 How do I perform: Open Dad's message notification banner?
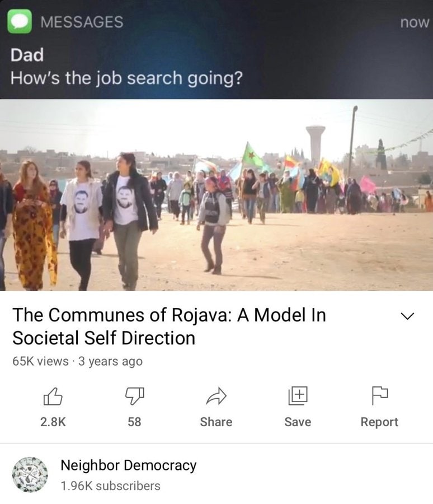coord(216,49)
